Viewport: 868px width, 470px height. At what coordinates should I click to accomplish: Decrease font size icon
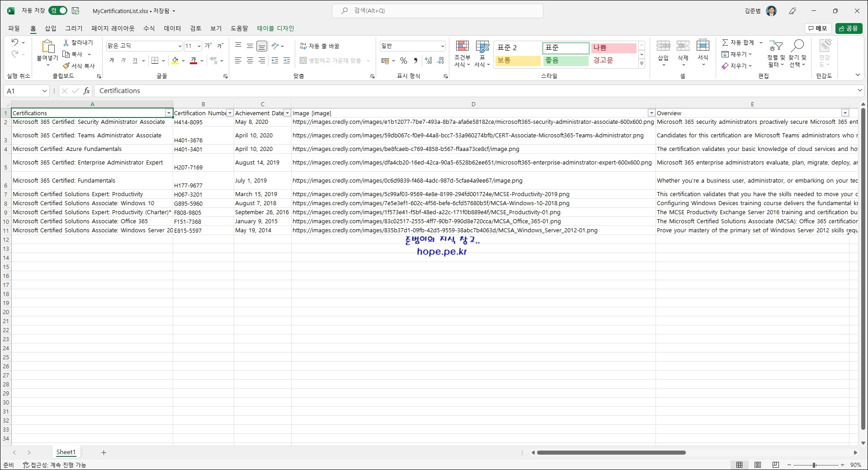tap(221, 46)
